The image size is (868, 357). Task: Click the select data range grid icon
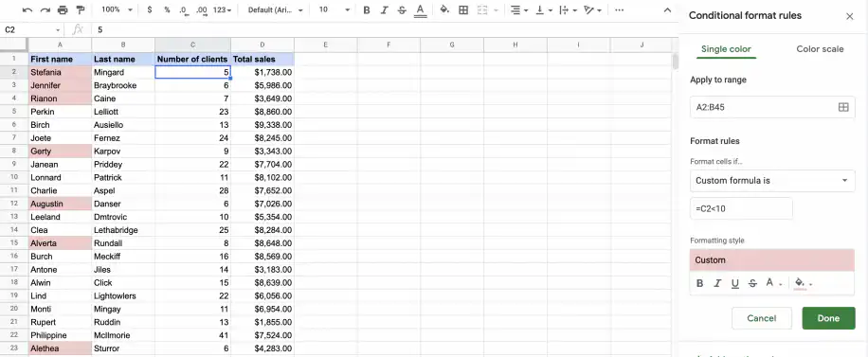click(x=843, y=107)
